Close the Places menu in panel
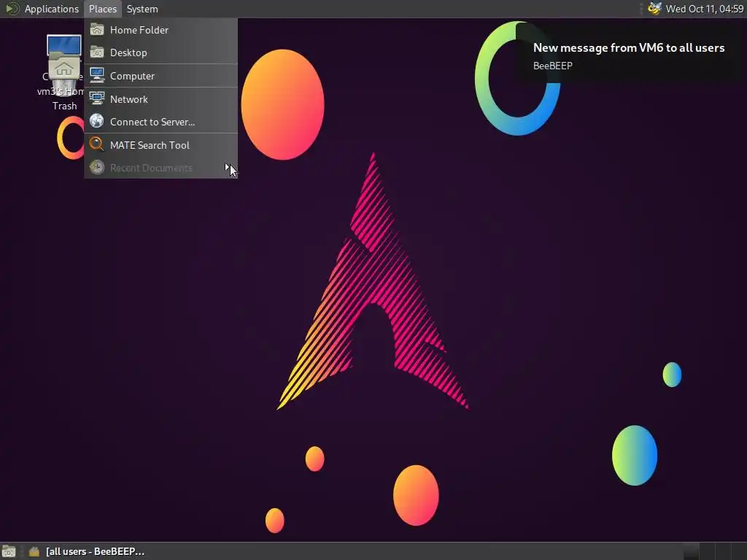The width and height of the screenshot is (747, 560). coord(102,9)
